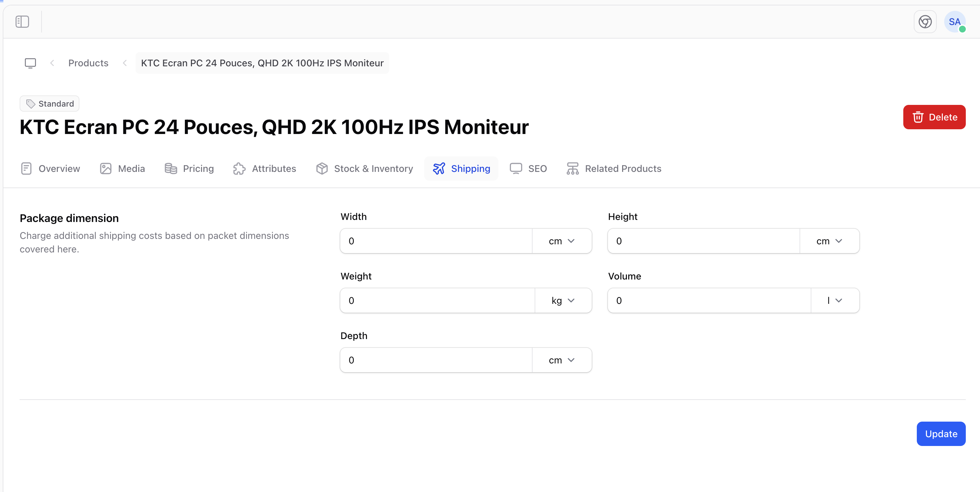This screenshot has height=492, width=980.
Task: Navigate to Products via the breadcrumb link
Action: coord(88,63)
